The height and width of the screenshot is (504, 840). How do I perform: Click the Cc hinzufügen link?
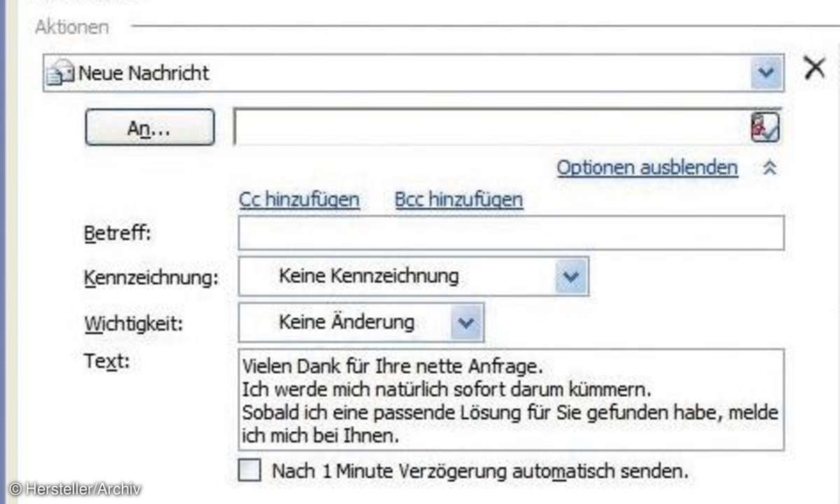click(300, 200)
